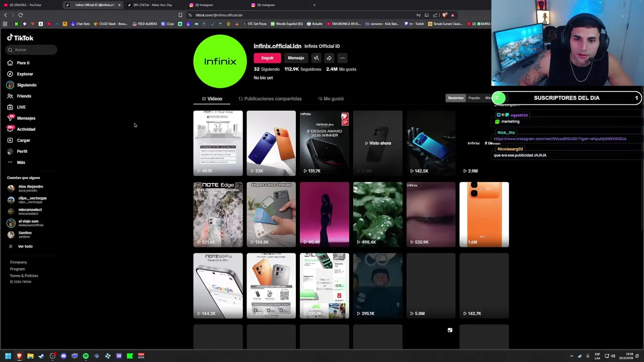
Task: Open the Friends section
Action: point(19,96)
